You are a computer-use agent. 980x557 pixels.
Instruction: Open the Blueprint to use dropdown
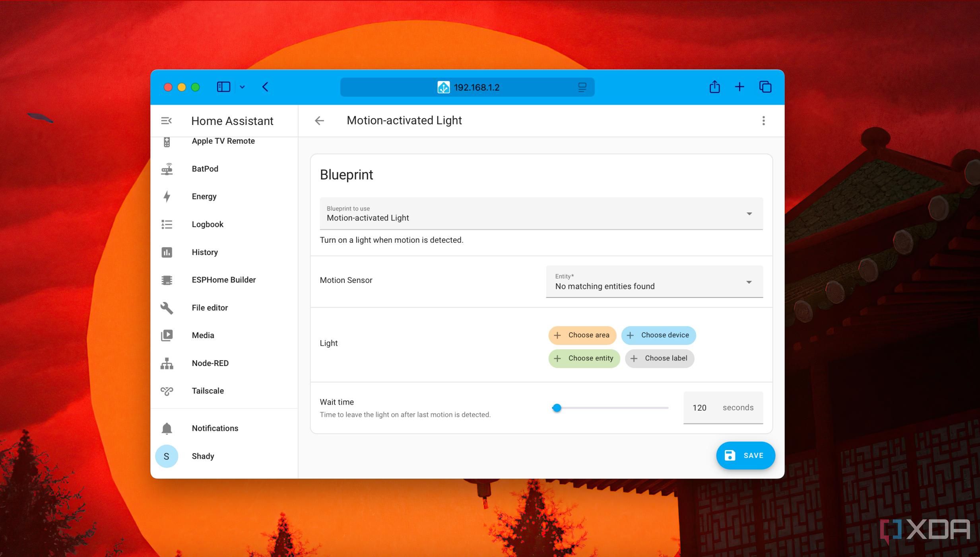[541, 214]
